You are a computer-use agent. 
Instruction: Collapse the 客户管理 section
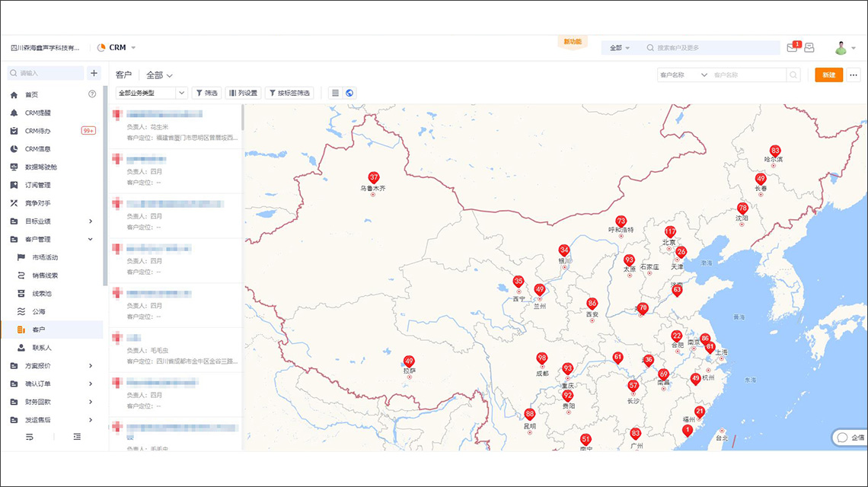pyautogui.click(x=52, y=240)
